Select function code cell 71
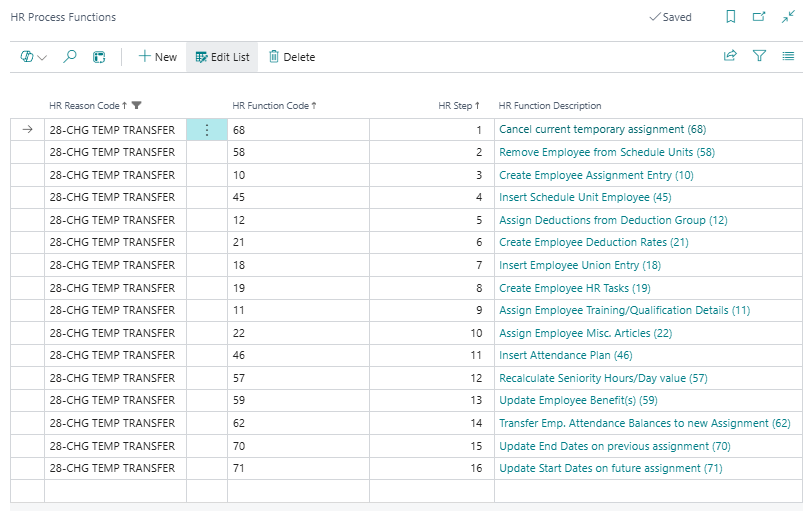 [298, 468]
